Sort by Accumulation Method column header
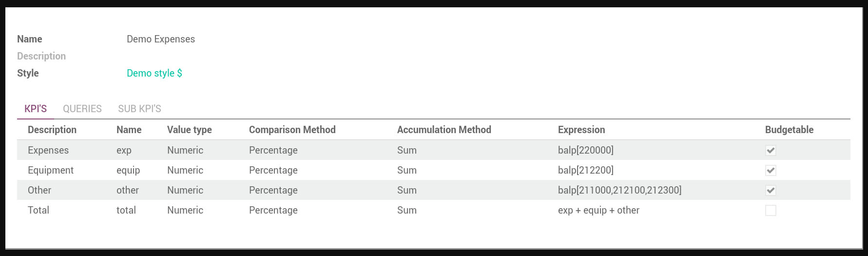Viewport: 868px width, 256px height. click(444, 130)
